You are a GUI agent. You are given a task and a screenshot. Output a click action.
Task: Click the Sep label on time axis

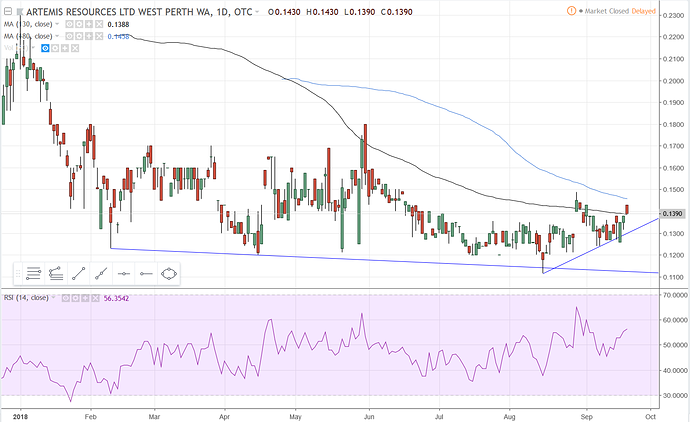[x=586, y=416]
